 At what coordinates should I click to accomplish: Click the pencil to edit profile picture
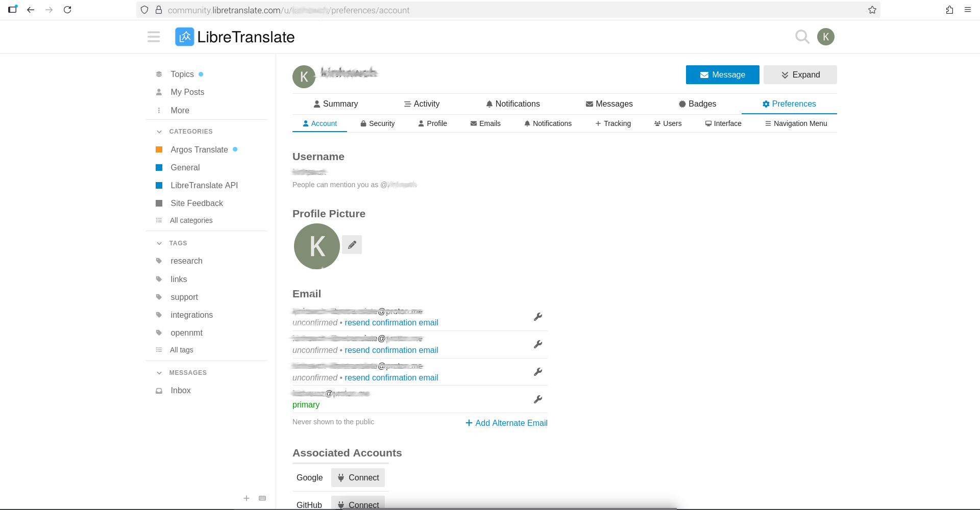click(x=352, y=245)
